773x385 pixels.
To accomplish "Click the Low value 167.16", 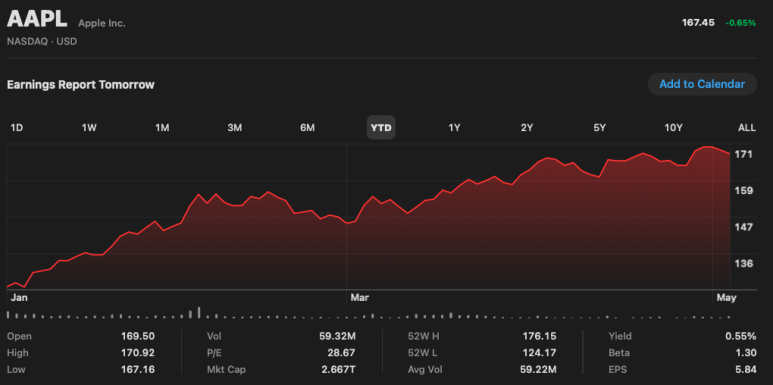I will point(138,369).
